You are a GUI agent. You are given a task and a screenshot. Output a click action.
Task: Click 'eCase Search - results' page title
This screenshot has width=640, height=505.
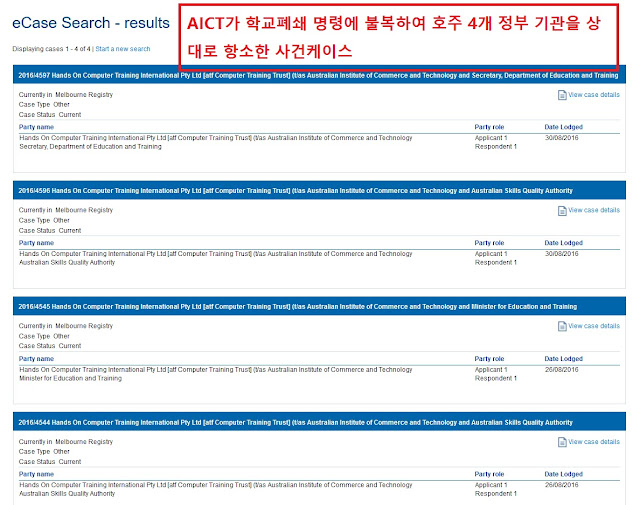tap(91, 23)
